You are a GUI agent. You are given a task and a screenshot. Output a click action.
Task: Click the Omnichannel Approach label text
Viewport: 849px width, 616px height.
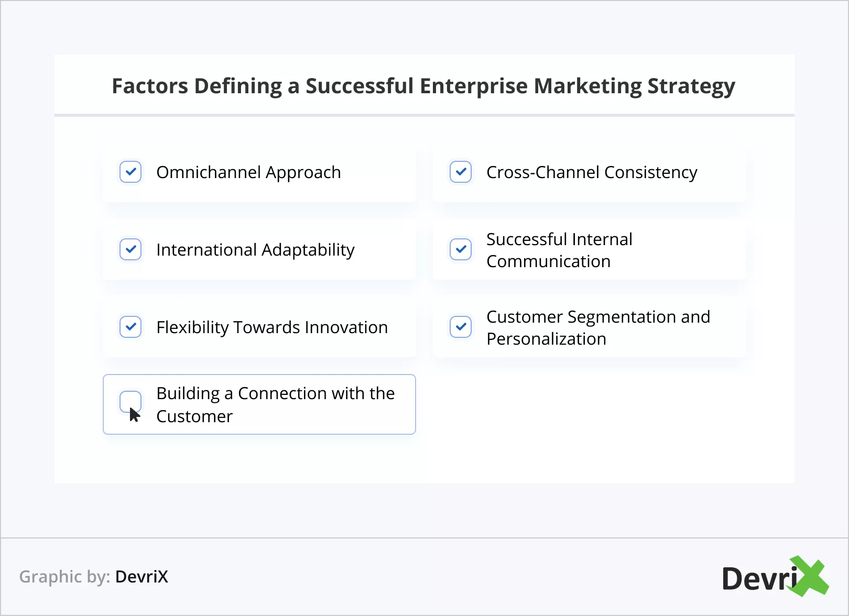[x=248, y=172]
